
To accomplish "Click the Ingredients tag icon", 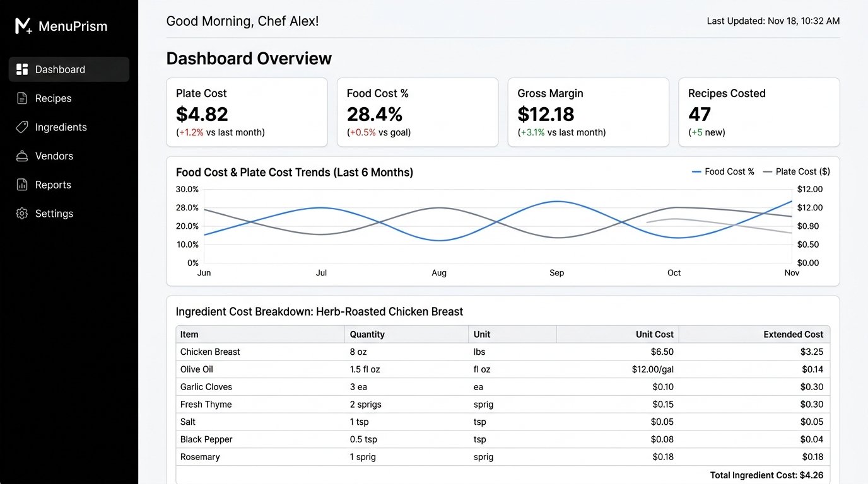I will [x=22, y=127].
